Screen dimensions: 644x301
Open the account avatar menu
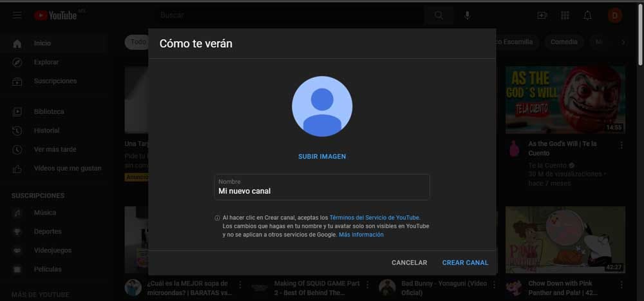coord(614,15)
